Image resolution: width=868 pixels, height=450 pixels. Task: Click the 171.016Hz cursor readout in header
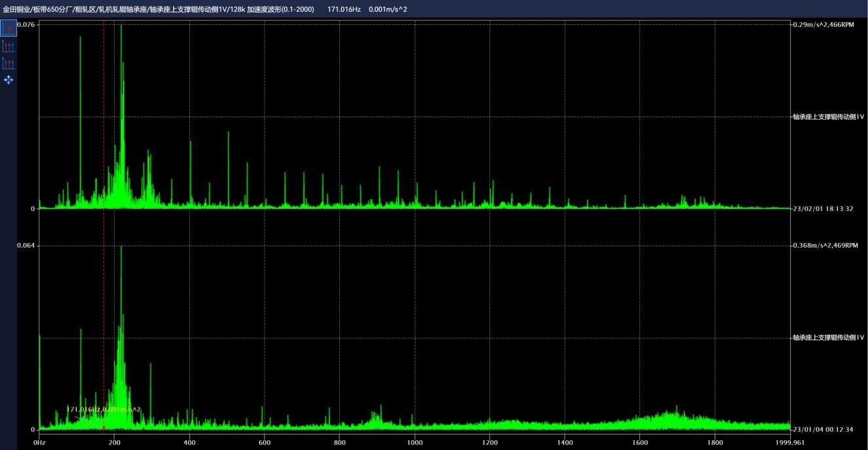[343, 9]
